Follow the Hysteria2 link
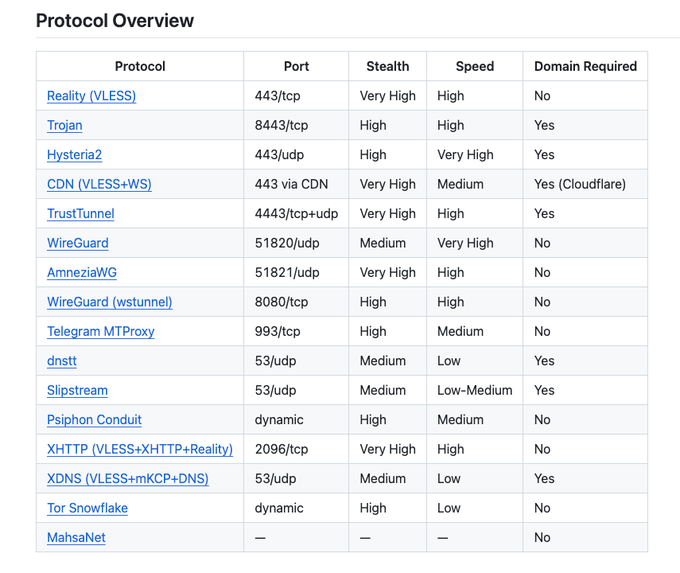The image size is (680, 573). 74,155
